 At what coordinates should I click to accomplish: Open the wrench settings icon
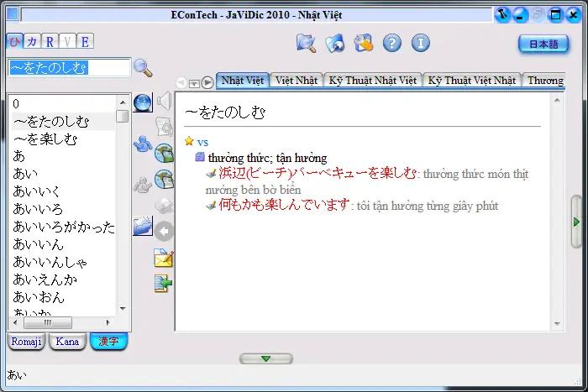click(364, 43)
